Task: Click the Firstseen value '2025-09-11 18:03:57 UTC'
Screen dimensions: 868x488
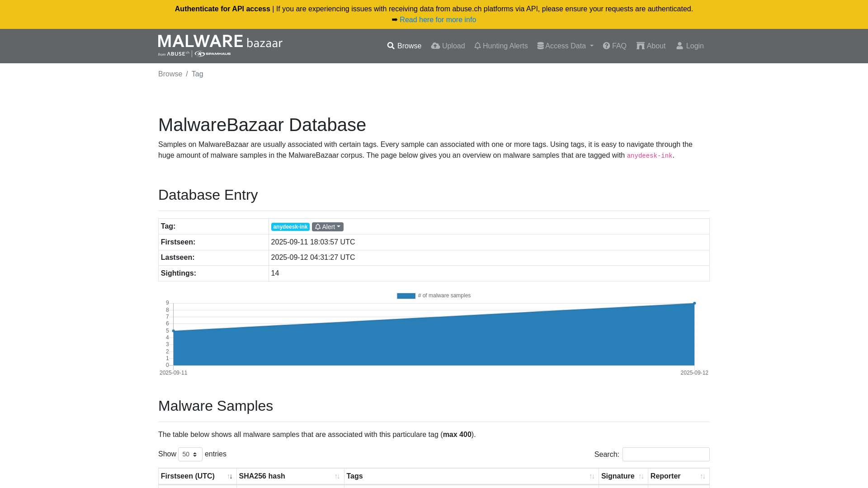Action: (x=313, y=242)
